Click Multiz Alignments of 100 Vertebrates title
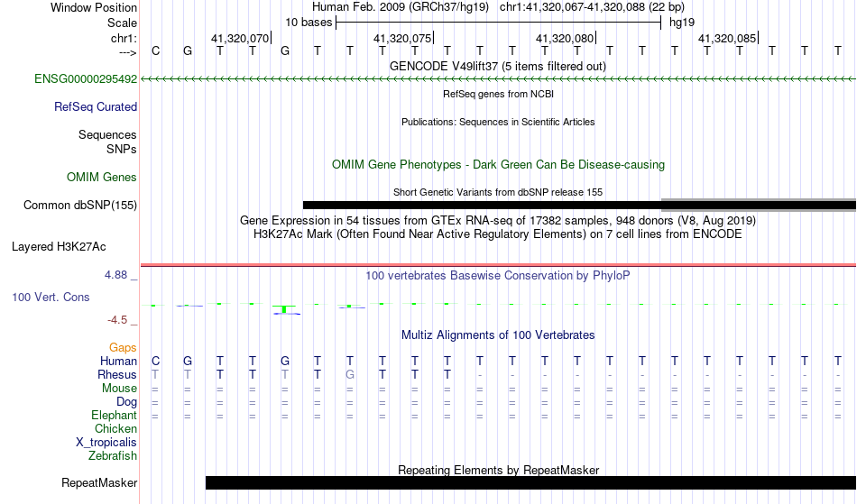This screenshot has height=504, width=857. pyautogui.click(x=498, y=335)
